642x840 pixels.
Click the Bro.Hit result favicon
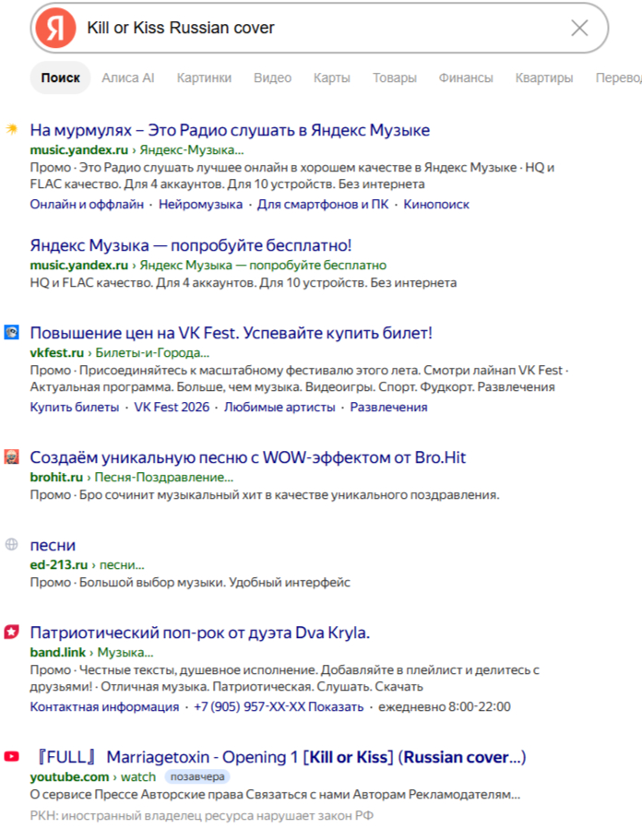[11, 456]
